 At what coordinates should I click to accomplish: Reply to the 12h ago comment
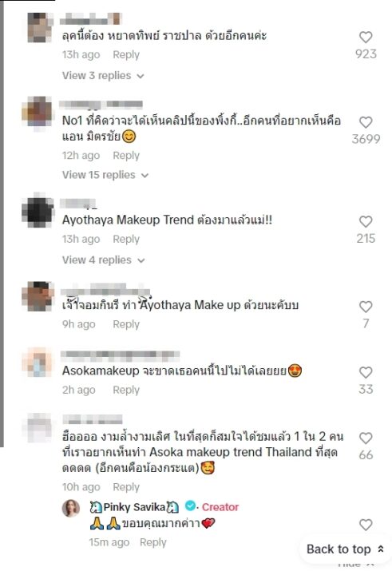click(x=126, y=156)
